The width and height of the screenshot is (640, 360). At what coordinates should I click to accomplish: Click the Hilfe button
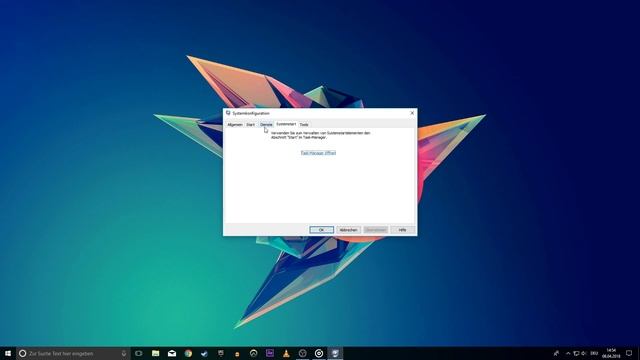point(402,230)
